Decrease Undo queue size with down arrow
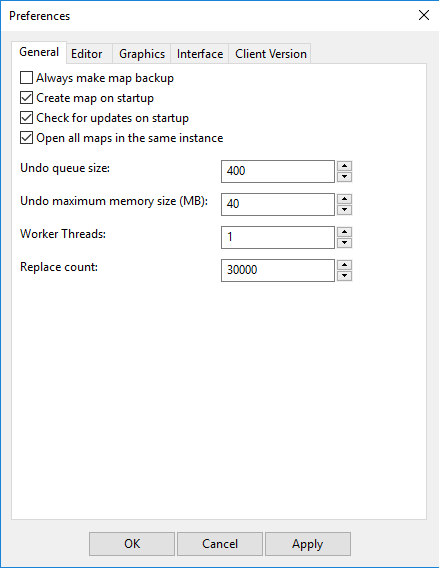Image resolution: width=439 pixels, height=568 pixels. point(344,177)
